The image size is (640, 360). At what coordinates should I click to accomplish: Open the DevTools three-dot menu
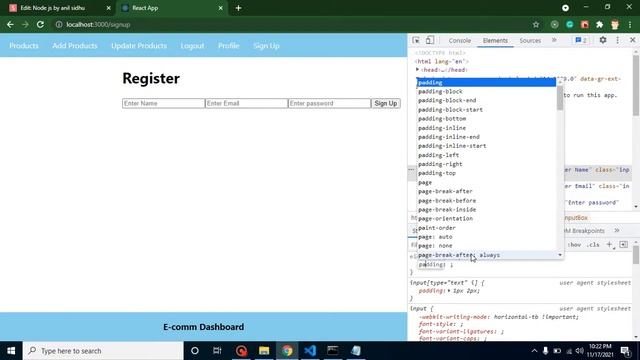[x=618, y=40]
